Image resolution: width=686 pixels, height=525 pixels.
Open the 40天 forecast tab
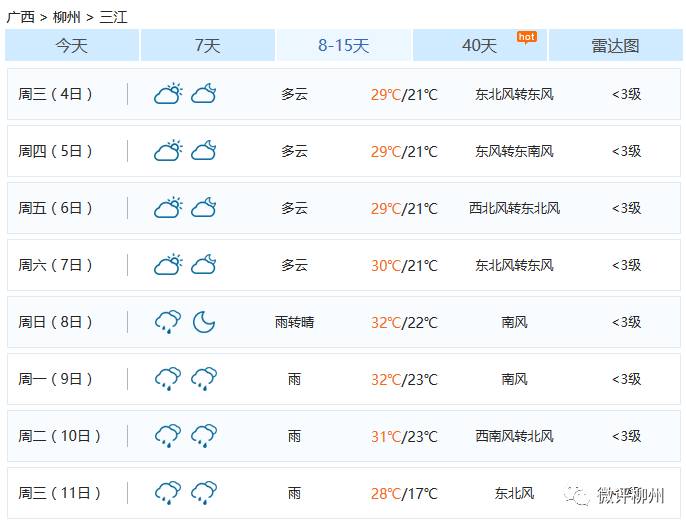[480, 45]
